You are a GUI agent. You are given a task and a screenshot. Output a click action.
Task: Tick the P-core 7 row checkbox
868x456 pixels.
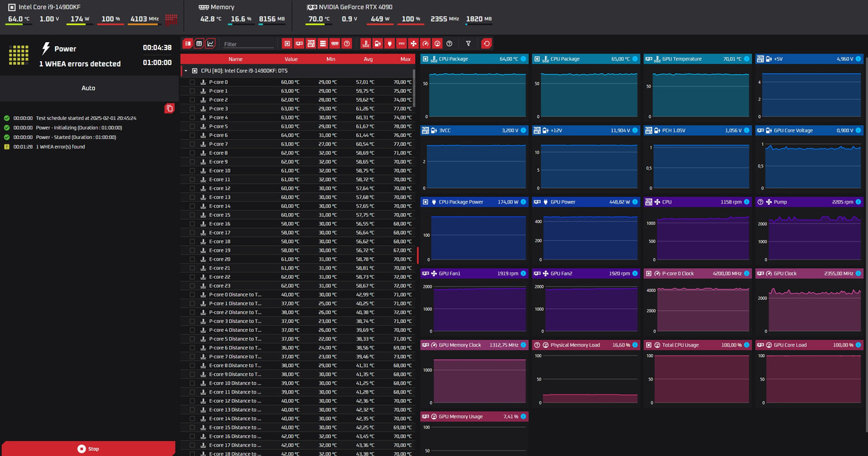193,144
